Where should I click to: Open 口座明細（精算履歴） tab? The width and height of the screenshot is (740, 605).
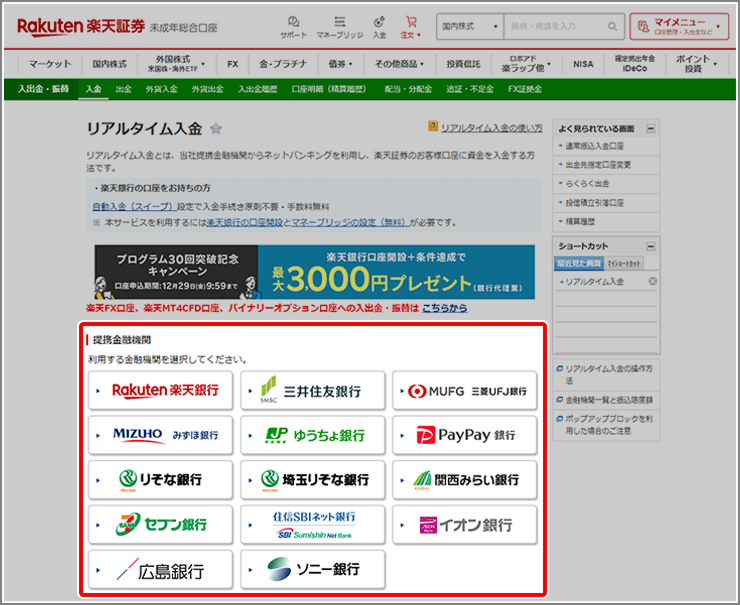pyautogui.click(x=329, y=89)
